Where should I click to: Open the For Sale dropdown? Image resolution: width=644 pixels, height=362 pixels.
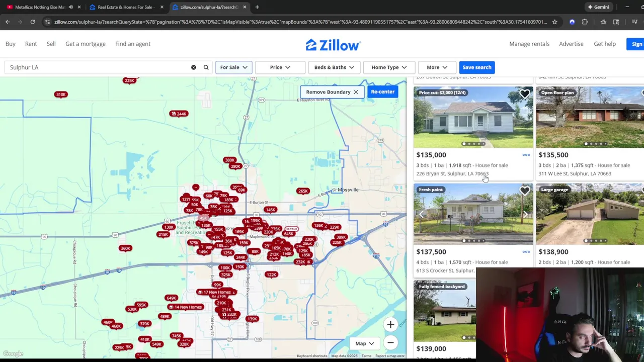(233, 67)
